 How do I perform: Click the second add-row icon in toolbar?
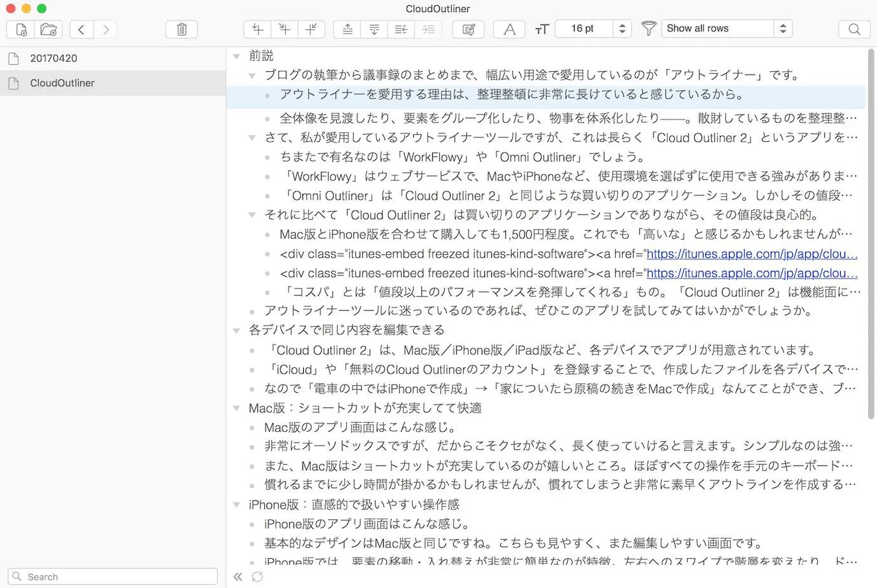[285, 29]
